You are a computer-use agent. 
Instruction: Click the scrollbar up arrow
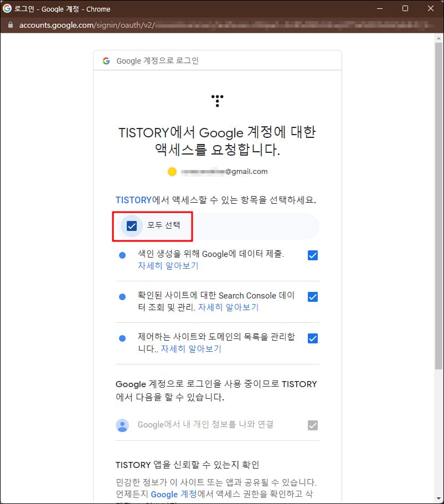tap(439, 38)
